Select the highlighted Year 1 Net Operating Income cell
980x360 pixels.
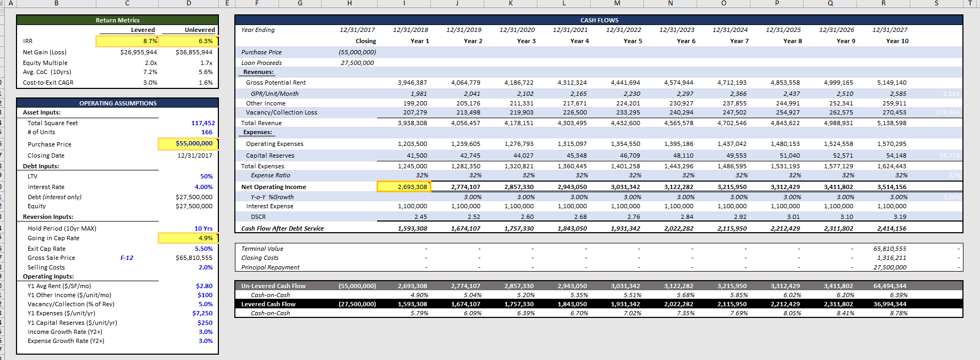[403, 187]
